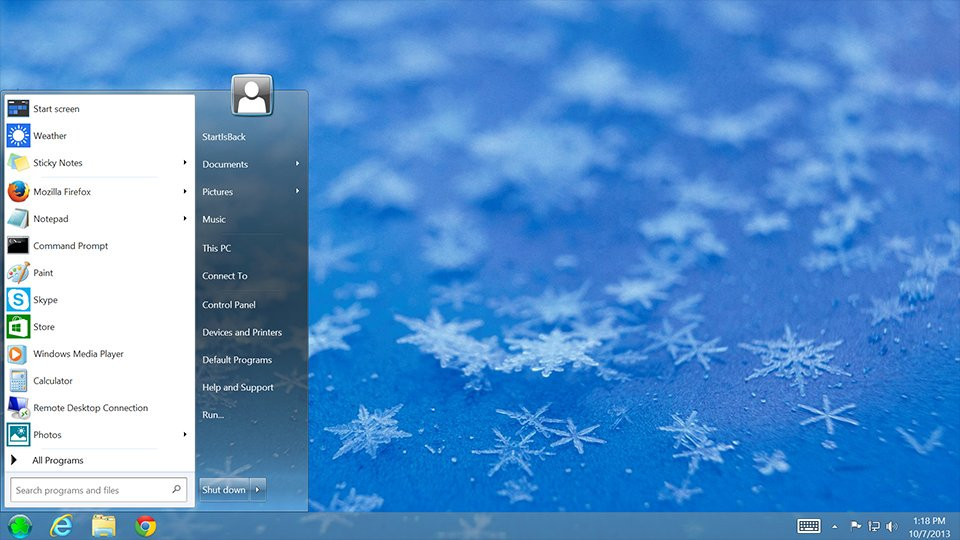Click the Paint text label
The image size is (960, 540).
tap(43, 272)
